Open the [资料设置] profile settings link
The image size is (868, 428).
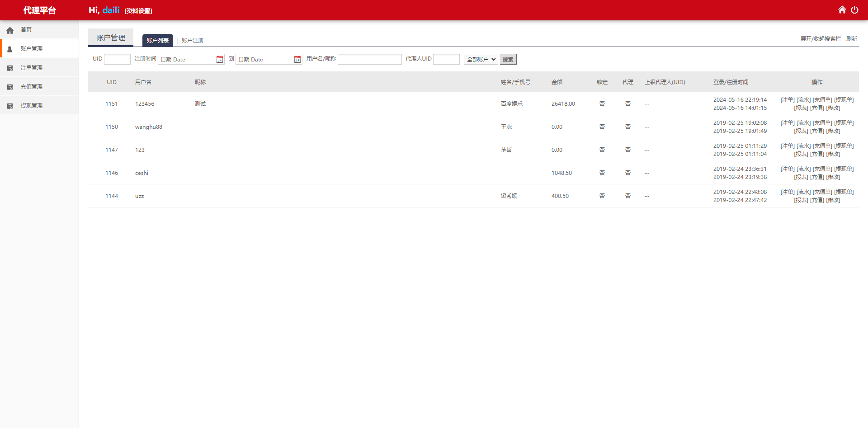click(138, 11)
